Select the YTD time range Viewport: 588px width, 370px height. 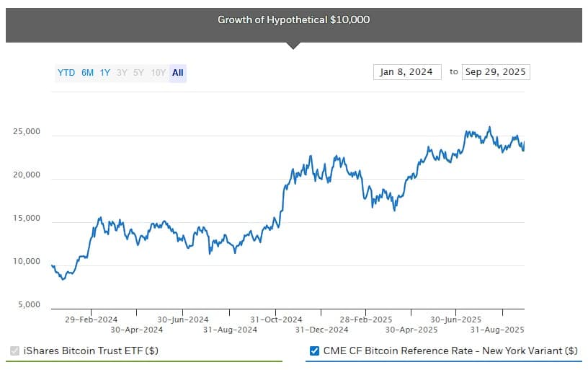(66, 73)
